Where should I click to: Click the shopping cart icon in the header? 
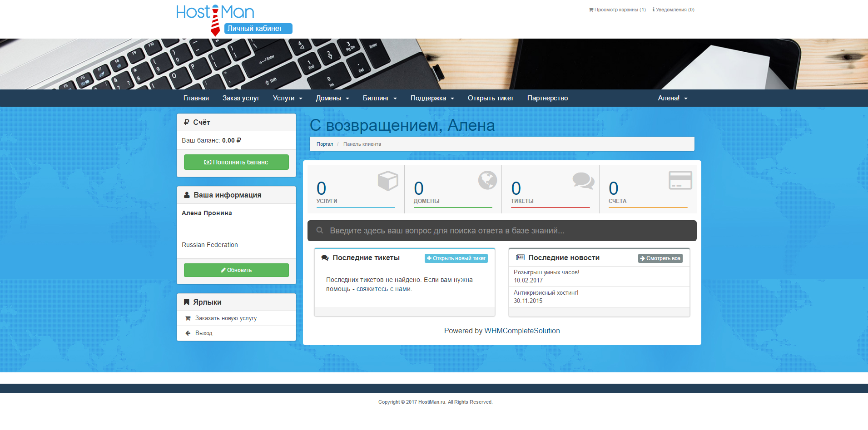click(591, 10)
